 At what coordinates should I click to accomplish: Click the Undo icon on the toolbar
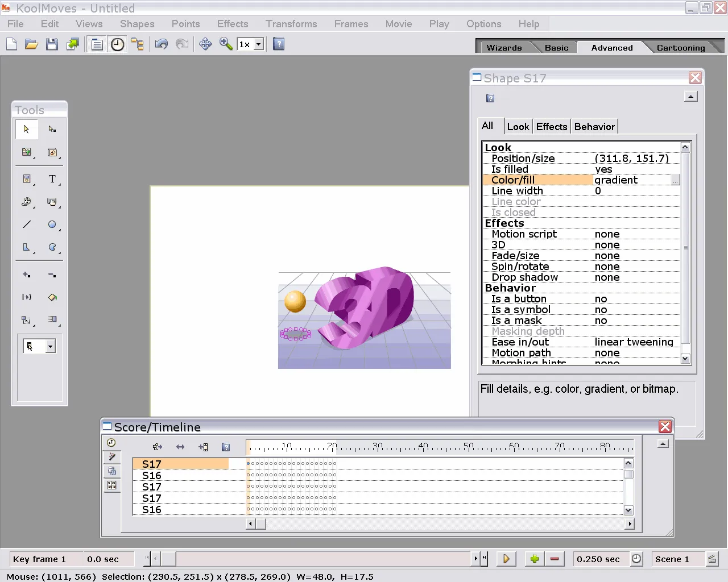pyautogui.click(x=161, y=44)
